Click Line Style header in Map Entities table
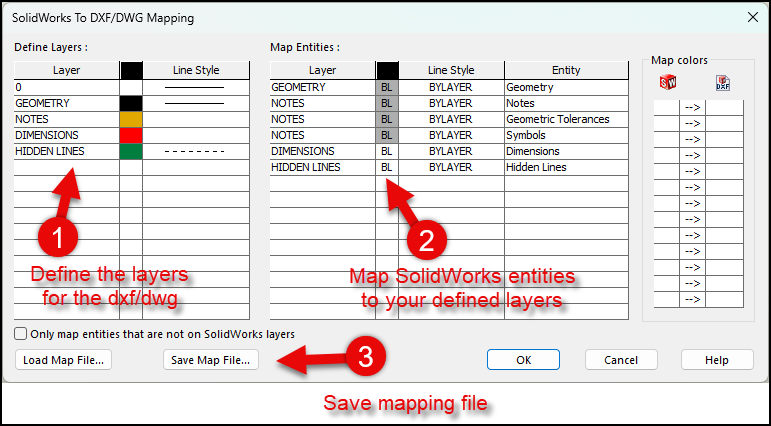Viewport: 771px width, 426px height. (451, 70)
